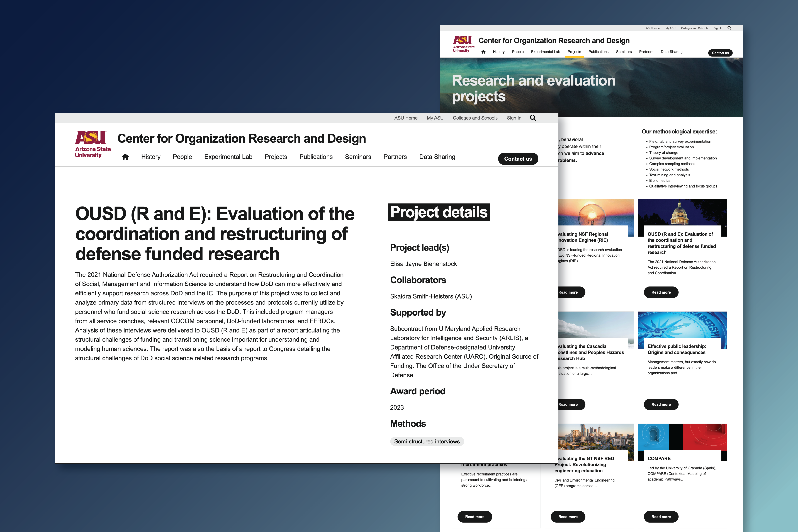Image resolution: width=798 pixels, height=532 pixels.
Task: Open Colleges and Schools in front window
Action: click(475, 118)
